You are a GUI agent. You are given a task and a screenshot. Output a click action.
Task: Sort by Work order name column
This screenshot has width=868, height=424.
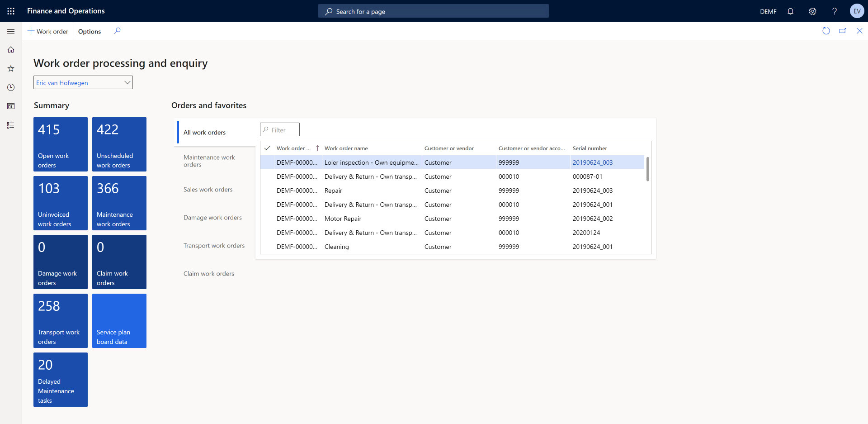tap(346, 148)
